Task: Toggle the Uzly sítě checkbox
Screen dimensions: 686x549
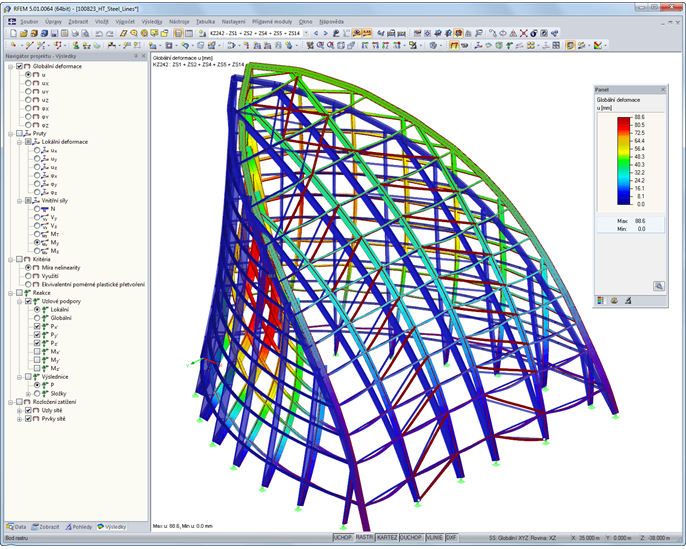Action: (x=28, y=410)
